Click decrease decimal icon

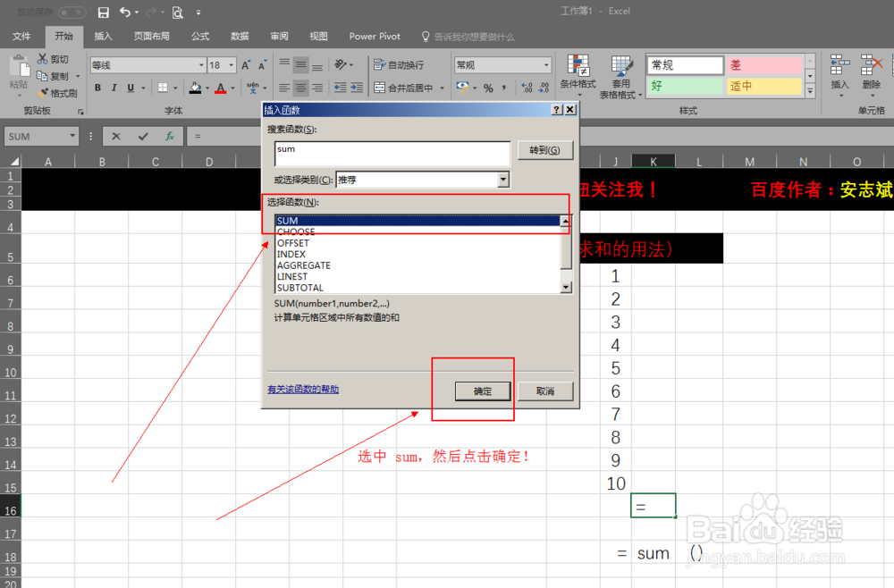544,88
